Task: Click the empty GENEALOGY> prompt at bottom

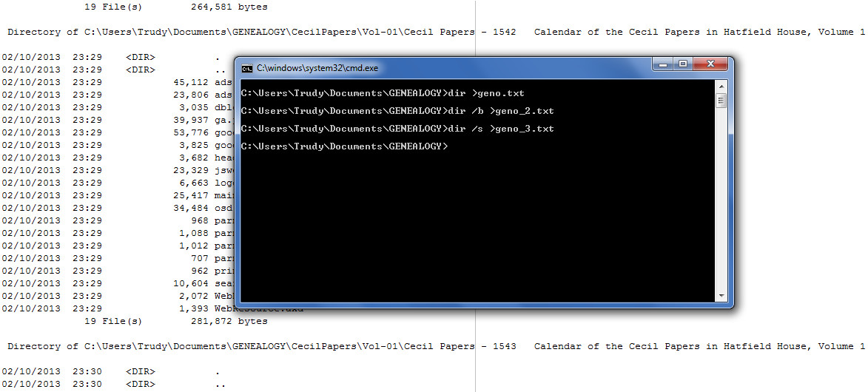Action: coord(344,146)
